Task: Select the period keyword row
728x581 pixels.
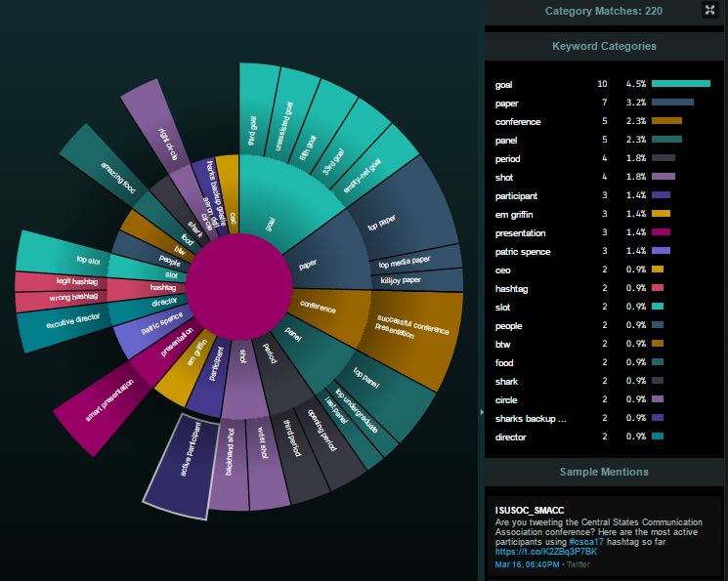Action: (x=603, y=158)
